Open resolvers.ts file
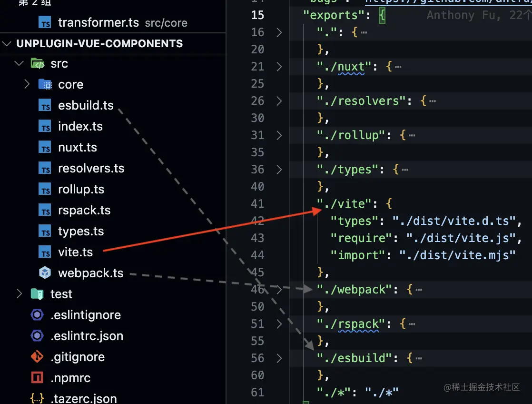 (91, 169)
